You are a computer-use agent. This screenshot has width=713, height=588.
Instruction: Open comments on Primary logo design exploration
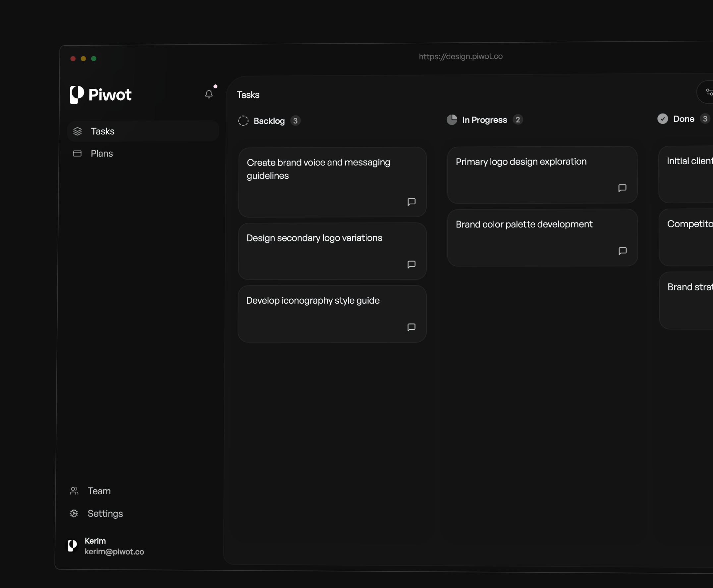coord(622,188)
